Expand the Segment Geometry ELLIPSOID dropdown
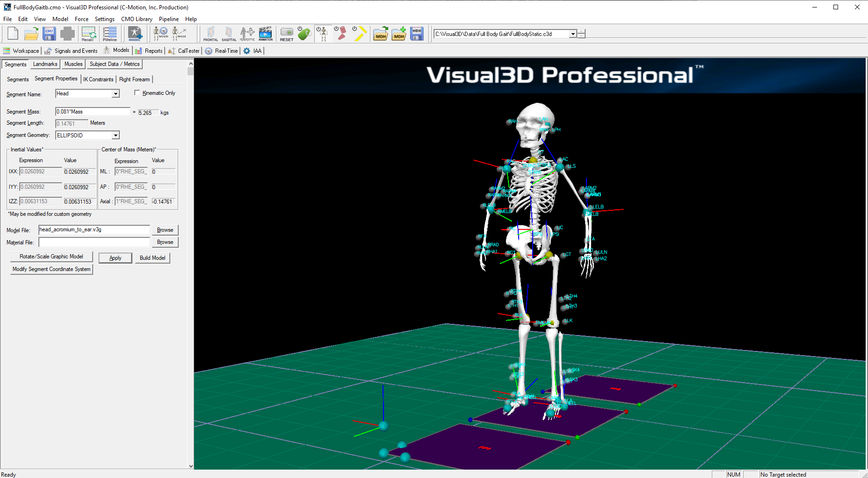The width and height of the screenshot is (868, 478). 116,136
